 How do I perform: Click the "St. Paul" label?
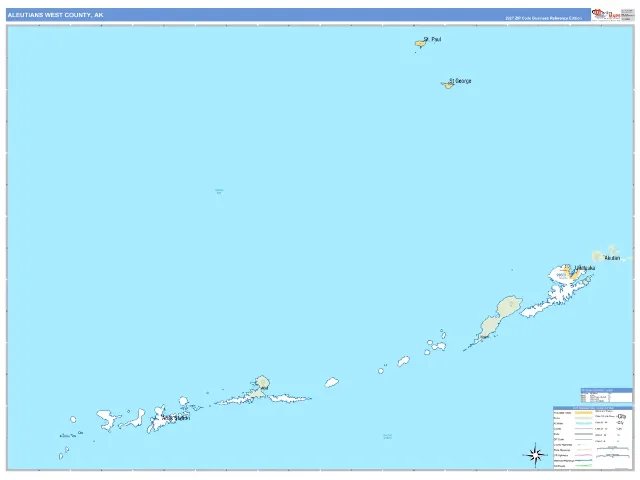coord(432,39)
